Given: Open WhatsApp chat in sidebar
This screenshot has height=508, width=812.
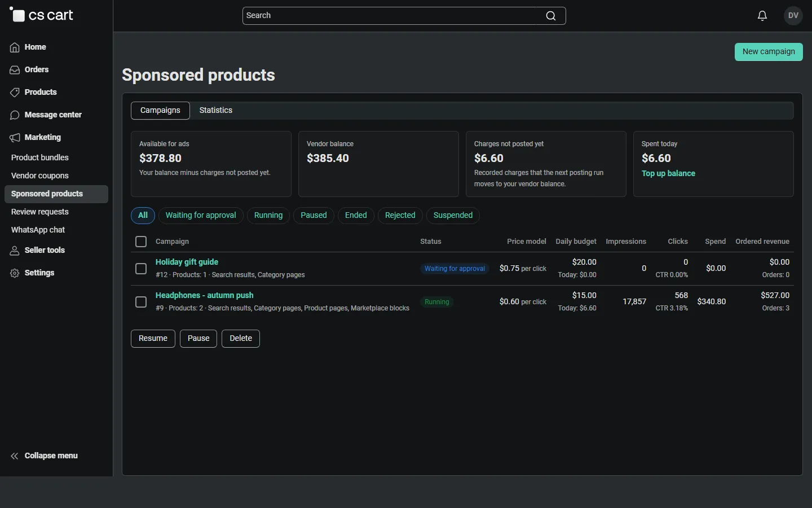Looking at the screenshot, I should click(56, 230).
